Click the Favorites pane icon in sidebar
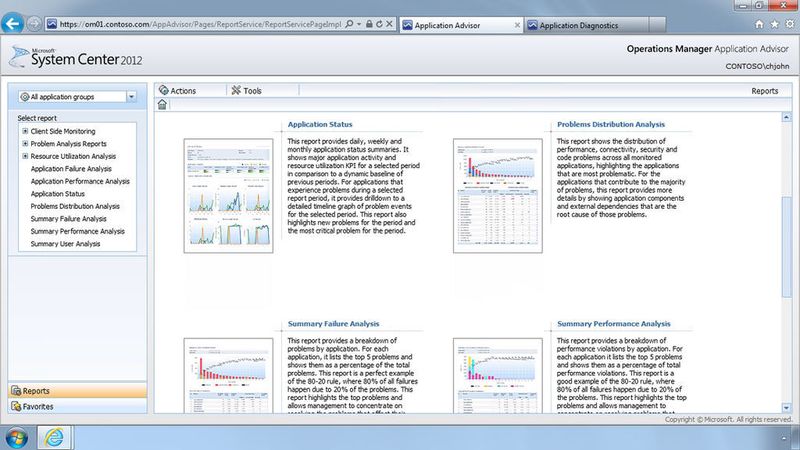 pos(16,407)
